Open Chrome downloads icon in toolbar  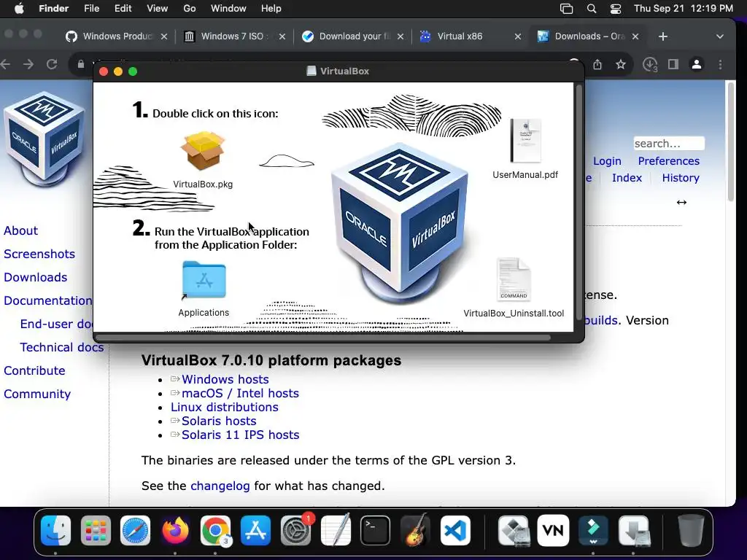(650, 64)
